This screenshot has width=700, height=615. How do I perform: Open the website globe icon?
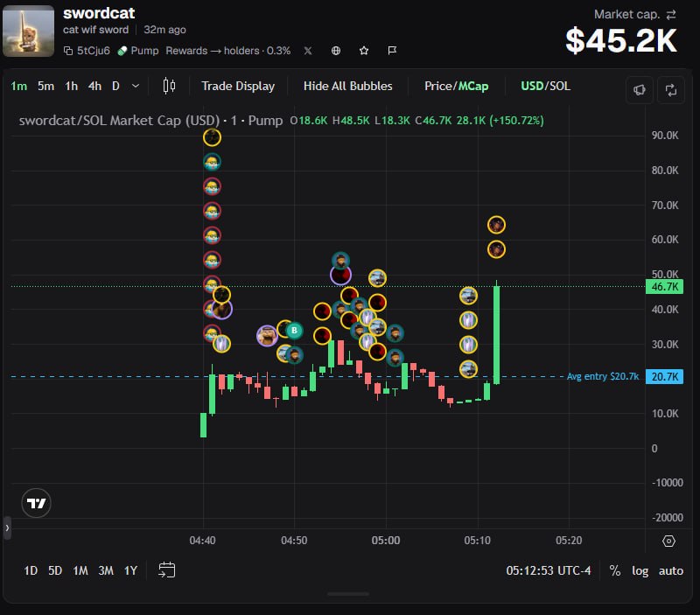tap(336, 51)
